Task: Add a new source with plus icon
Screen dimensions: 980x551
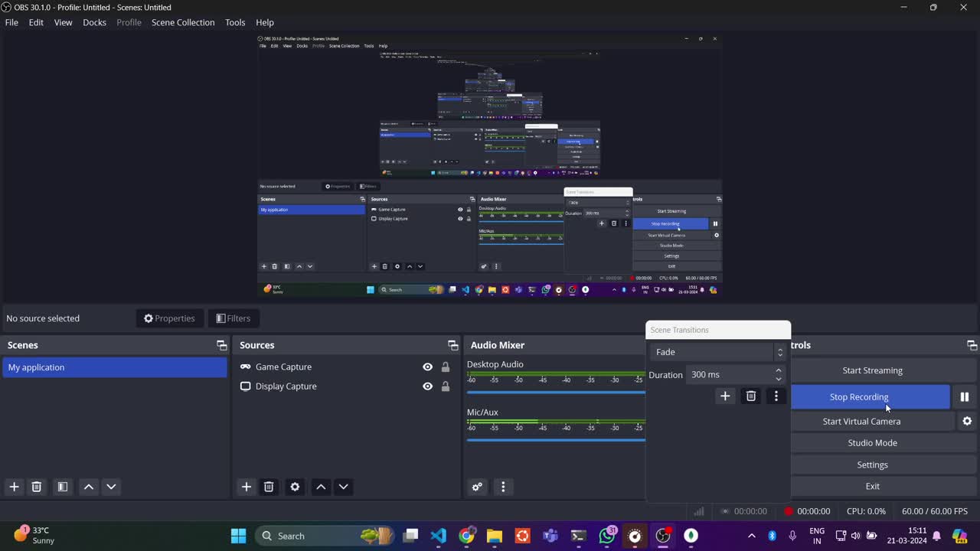Action: [246, 487]
